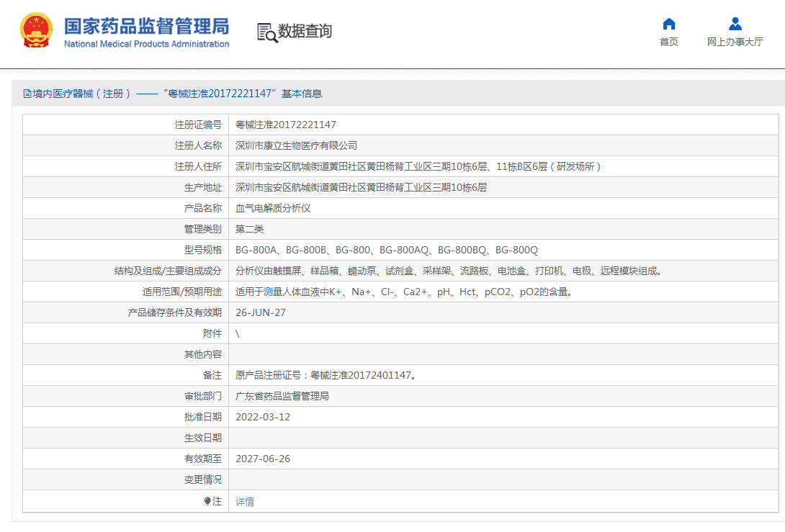Select the value 26-JUN-27
The image size is (785, 532).
point(260,313)
